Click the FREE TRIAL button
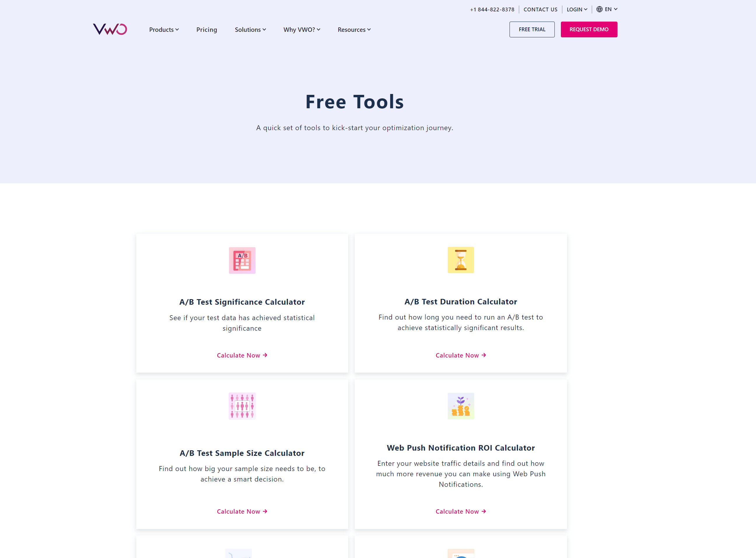756x558 pixels. coord(532,29)
